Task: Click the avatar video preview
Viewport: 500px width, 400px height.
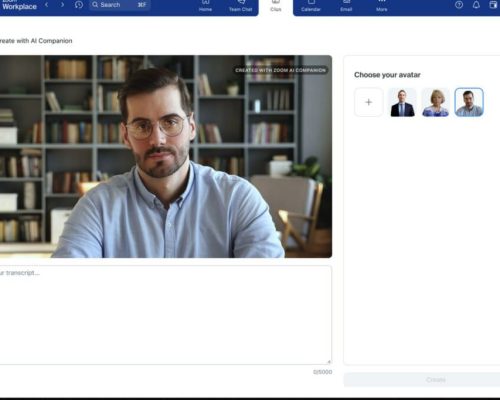Action: pos(166,156)
